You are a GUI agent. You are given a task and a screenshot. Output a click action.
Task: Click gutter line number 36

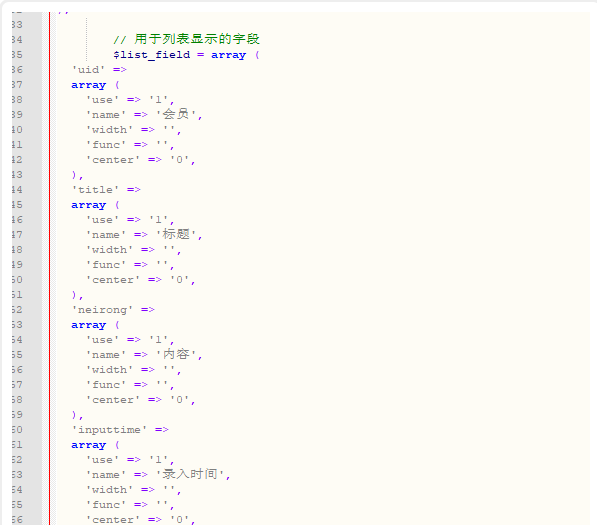point(17,70)
